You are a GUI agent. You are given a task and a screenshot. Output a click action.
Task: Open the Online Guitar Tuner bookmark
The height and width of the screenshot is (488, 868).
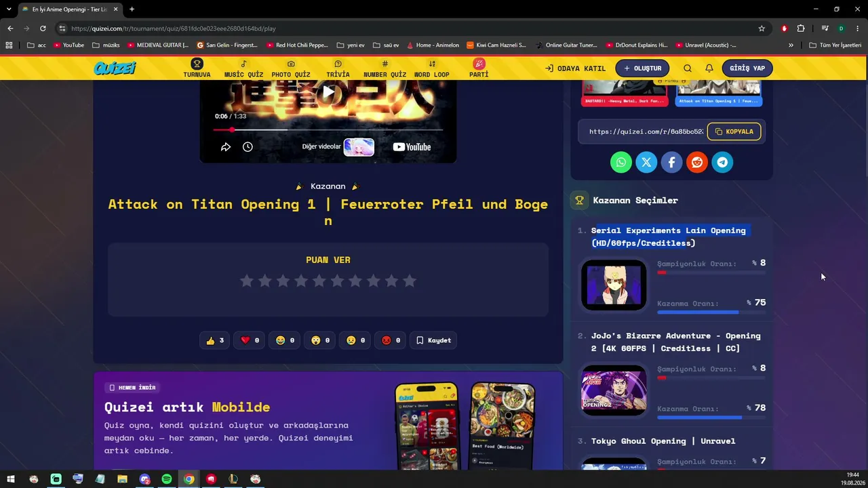(566, 45)
